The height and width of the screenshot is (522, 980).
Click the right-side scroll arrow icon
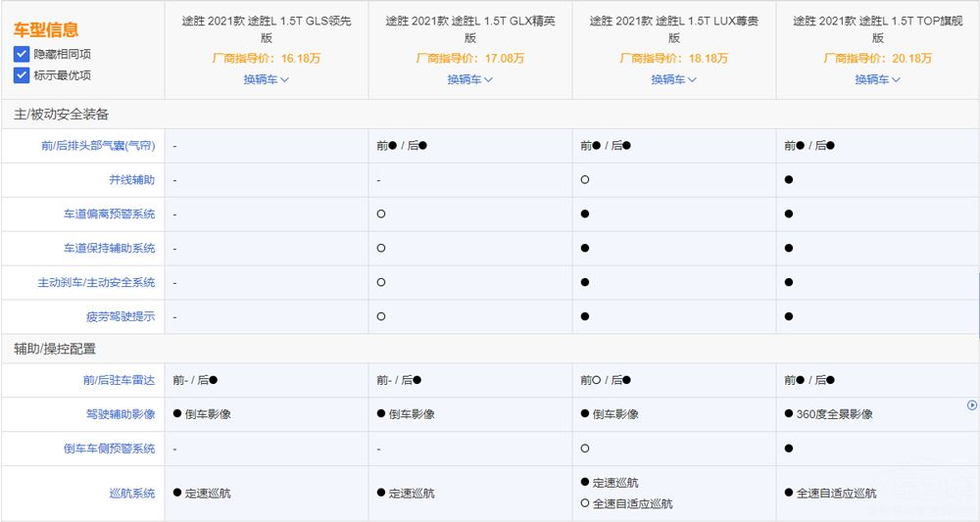971,404
